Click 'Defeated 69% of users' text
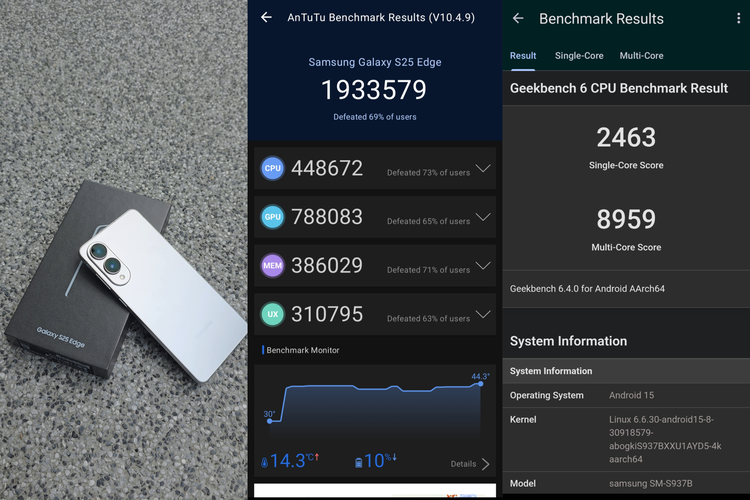750x500 pixels. (375, 117)
